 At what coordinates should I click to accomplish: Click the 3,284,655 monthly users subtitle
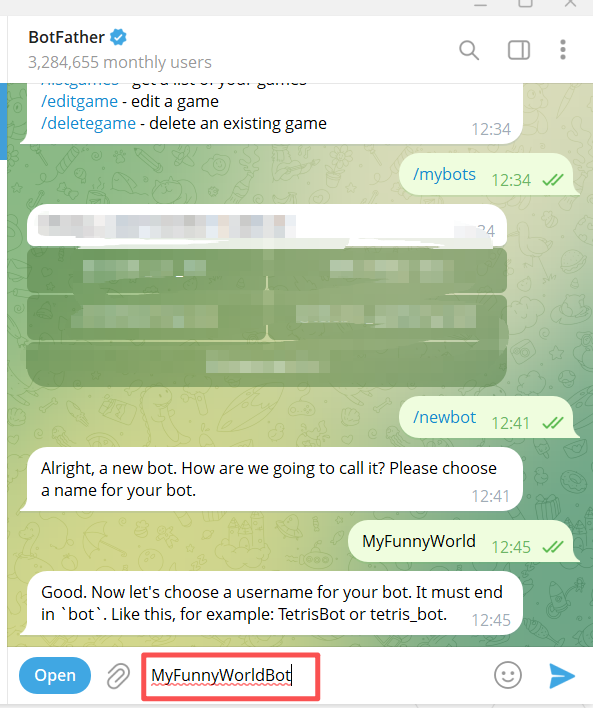click(x=120, y=62)
